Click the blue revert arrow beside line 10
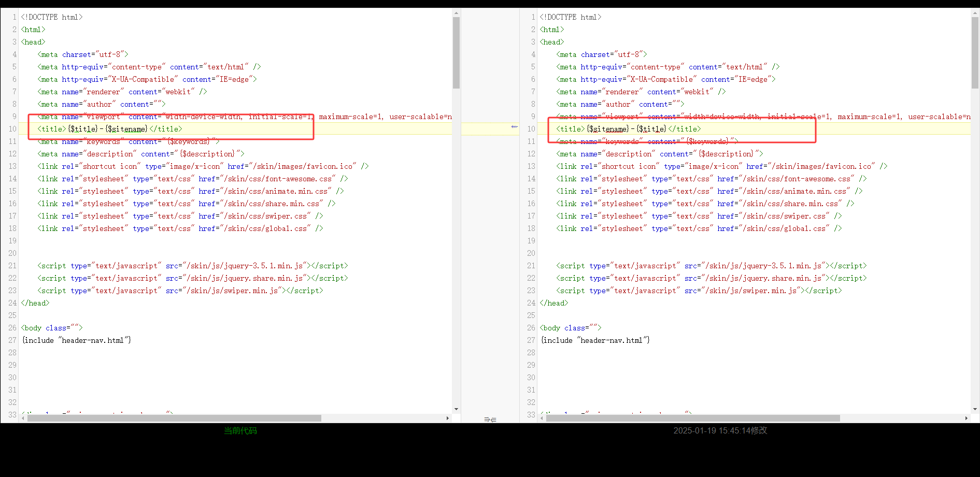Viewport: 980px width, 477px height. tap(514, 126)
